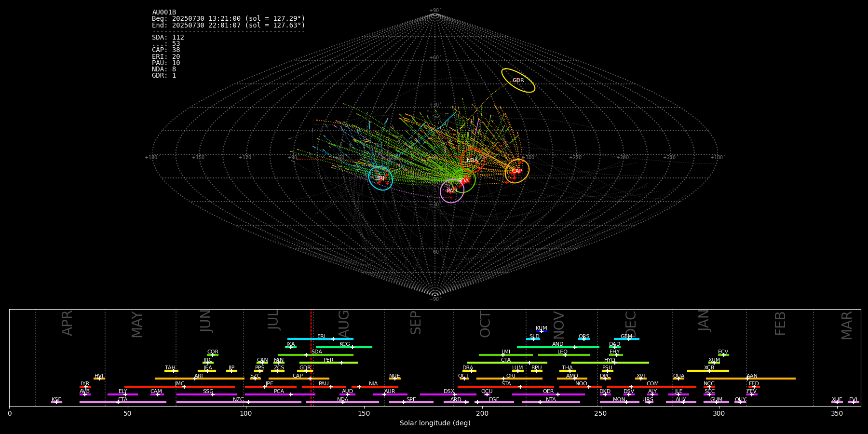The image size is (868, 434).
Task: Click the pink NTA shower bar in timeline
Action: click(x=551, y=402)
